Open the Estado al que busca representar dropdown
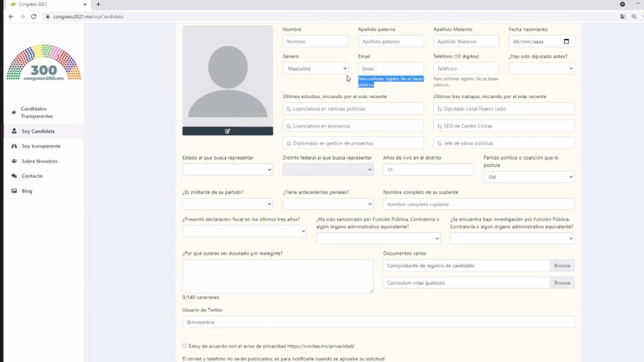644x362 pixels. point(227,169)
